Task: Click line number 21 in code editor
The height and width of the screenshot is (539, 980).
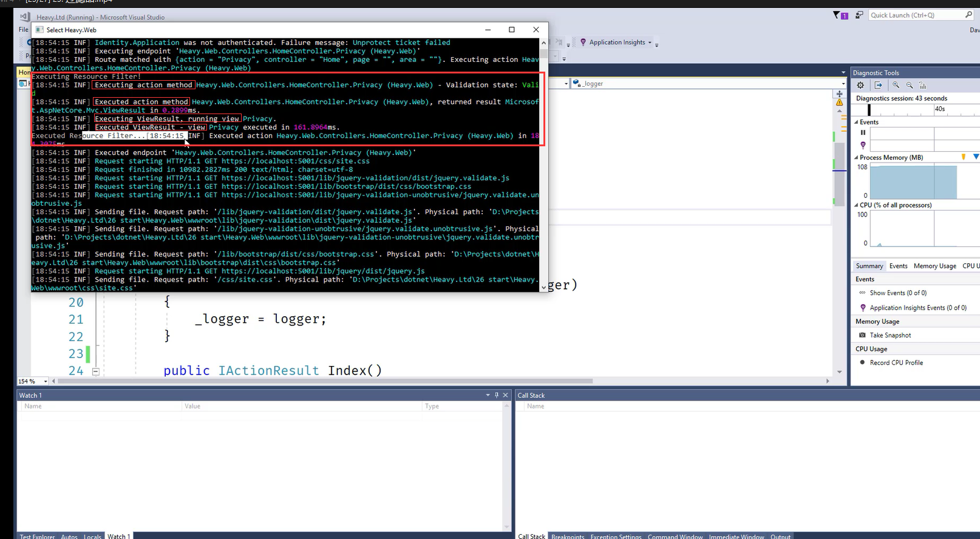Action: click(x=75, y=319)
